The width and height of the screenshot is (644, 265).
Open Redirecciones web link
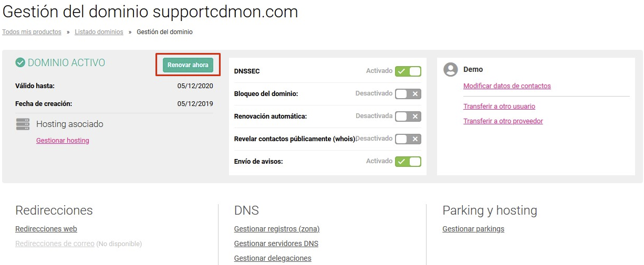click(46, 229)
